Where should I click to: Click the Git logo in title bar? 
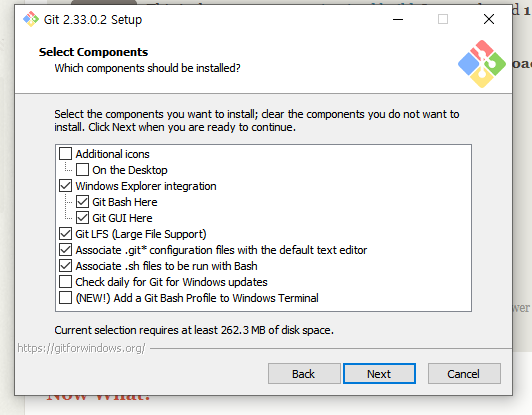point(31,19)
